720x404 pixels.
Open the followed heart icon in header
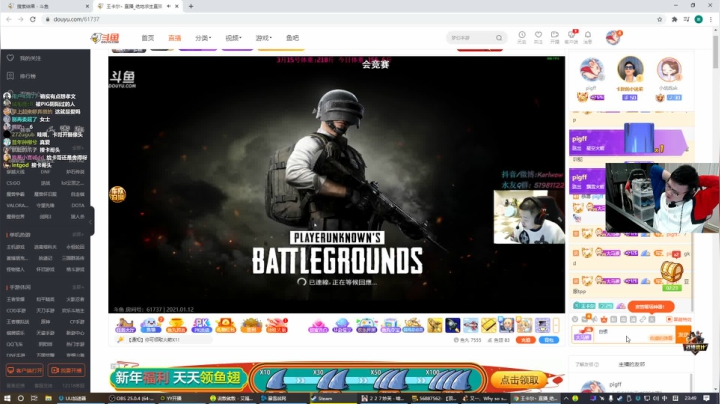pyautogui.click(x=538, y=37)
